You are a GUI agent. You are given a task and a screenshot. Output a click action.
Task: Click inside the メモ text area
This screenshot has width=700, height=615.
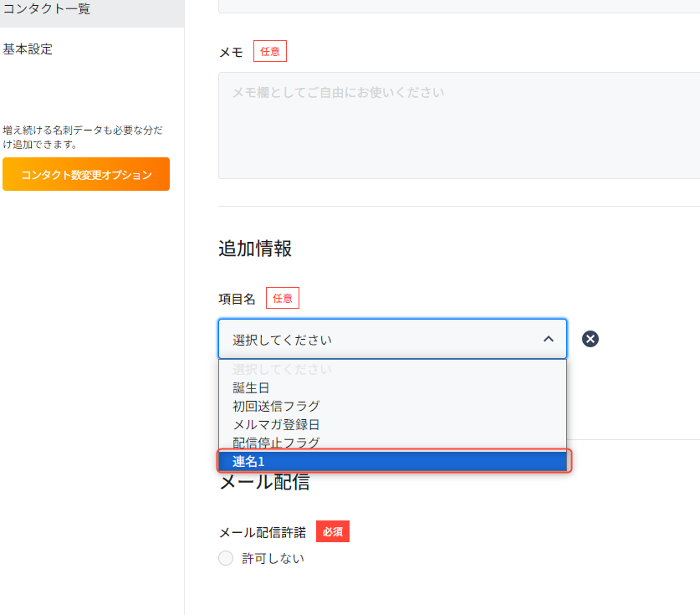[458, 126]
